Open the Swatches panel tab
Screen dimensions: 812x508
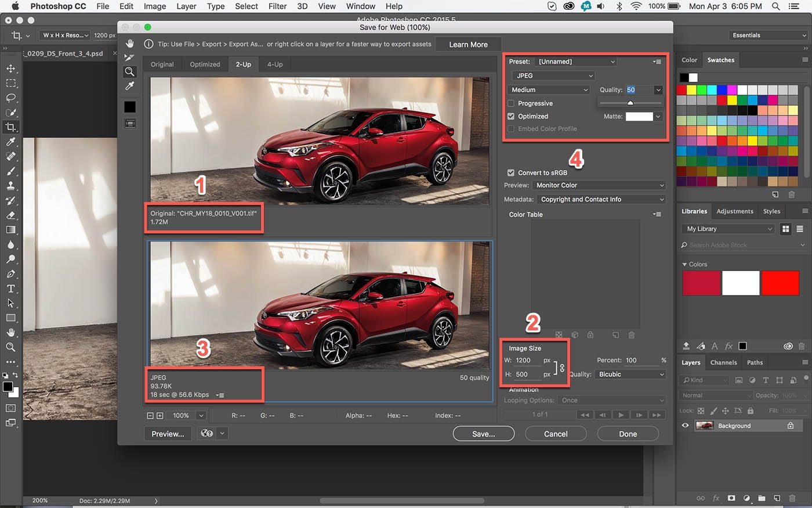pos(720,60)
